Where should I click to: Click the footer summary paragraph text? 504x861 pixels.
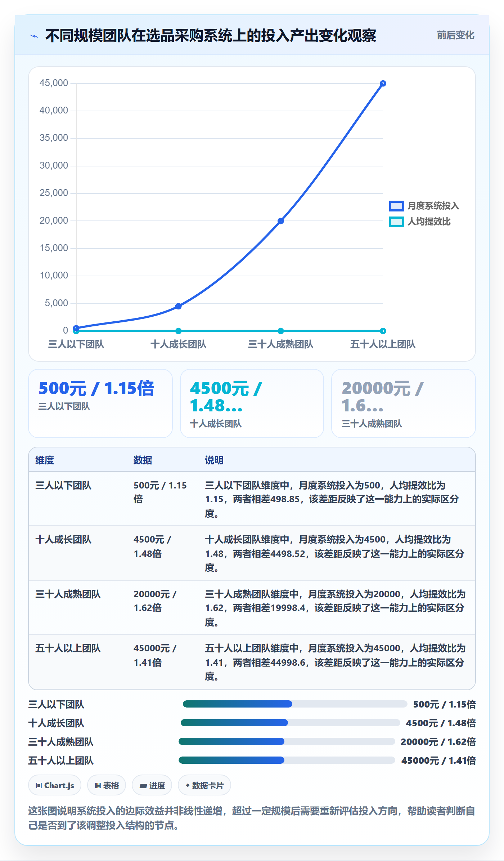coord(252,818)
